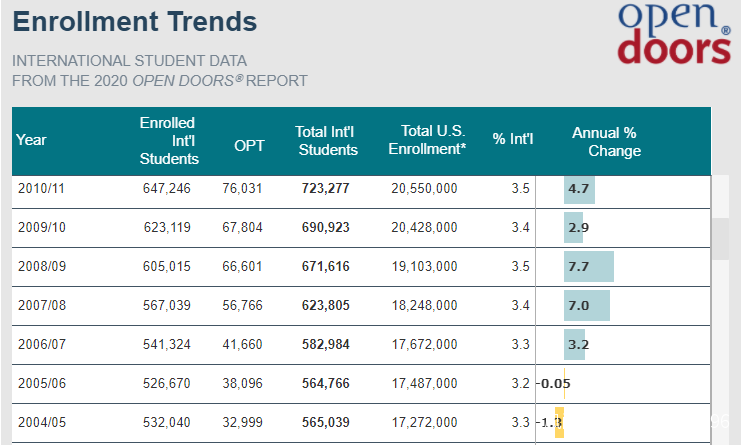
Task: Click the Total Int'l Students header
Action: coord(326,141)
